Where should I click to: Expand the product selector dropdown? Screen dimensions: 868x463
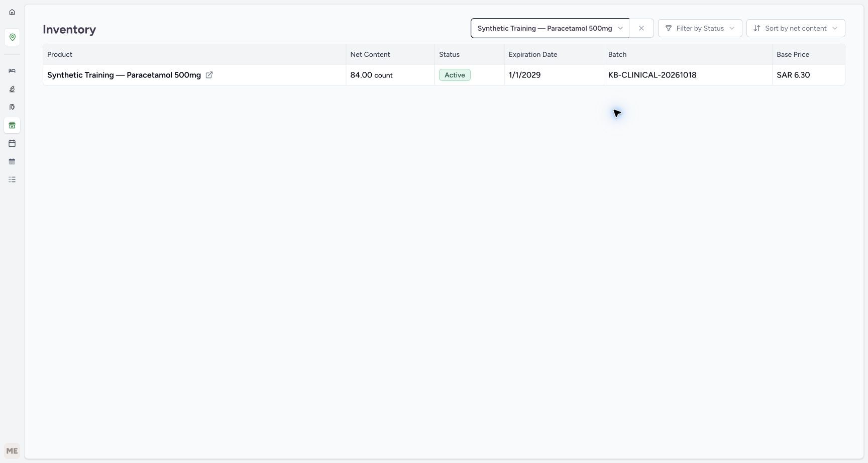[x=550, y=28]
